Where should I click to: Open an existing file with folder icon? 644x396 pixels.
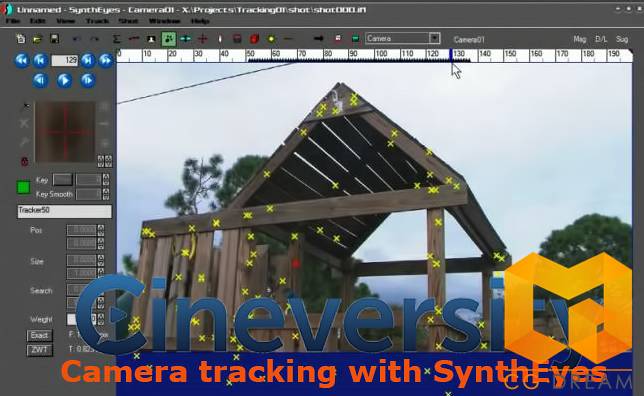pyautogui.click(x=37, y=39)
